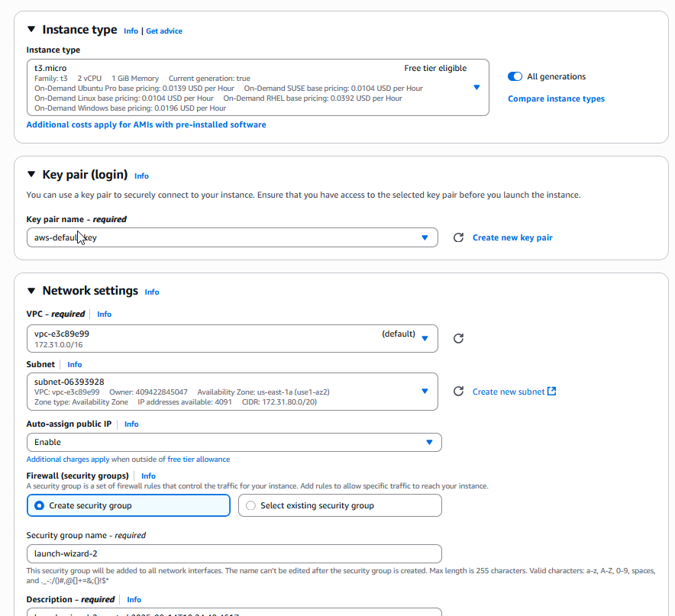Select Create security group radio option
This screenshot has width=675, height=616.
tap(128, 505)
